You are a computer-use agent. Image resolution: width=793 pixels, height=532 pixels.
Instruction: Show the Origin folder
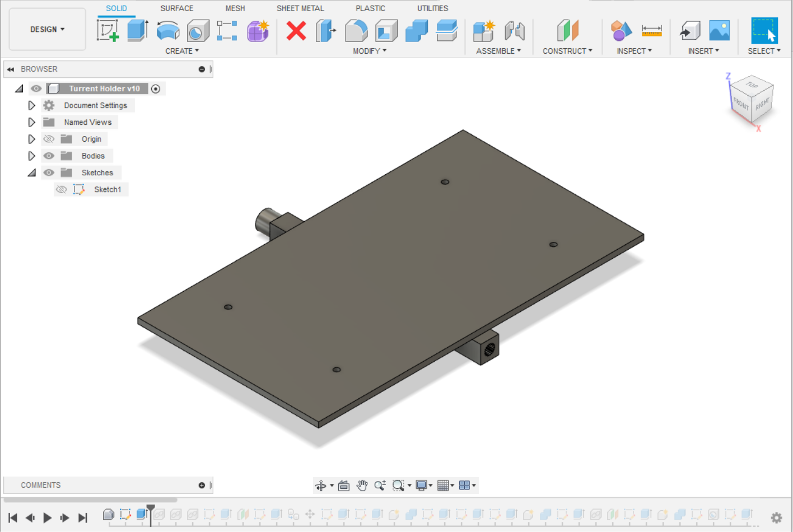[49, 139]
